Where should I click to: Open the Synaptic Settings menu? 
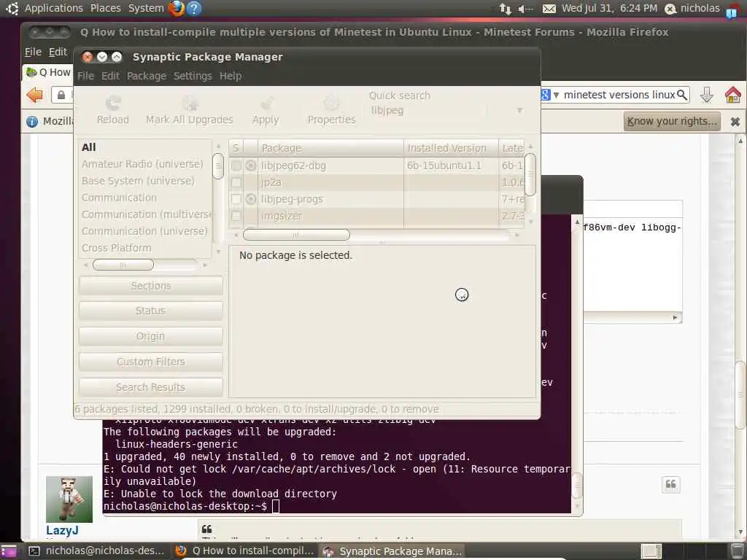pyautogui.click(x=193, y=76)
